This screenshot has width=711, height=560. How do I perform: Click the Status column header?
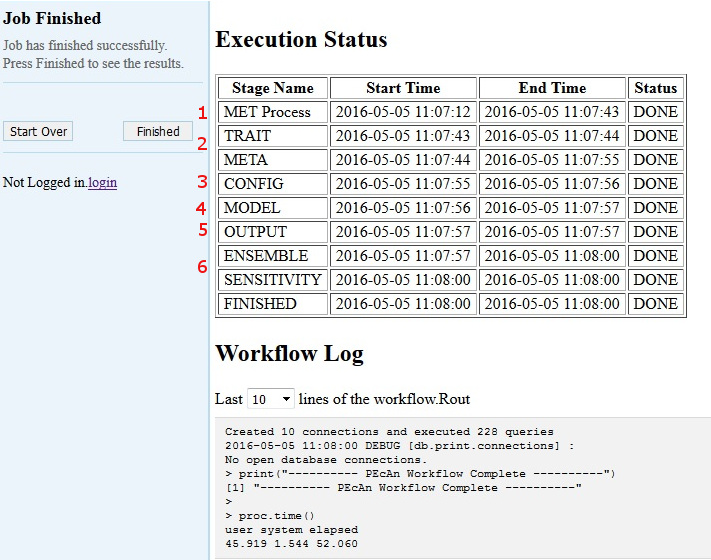[656, 88]
